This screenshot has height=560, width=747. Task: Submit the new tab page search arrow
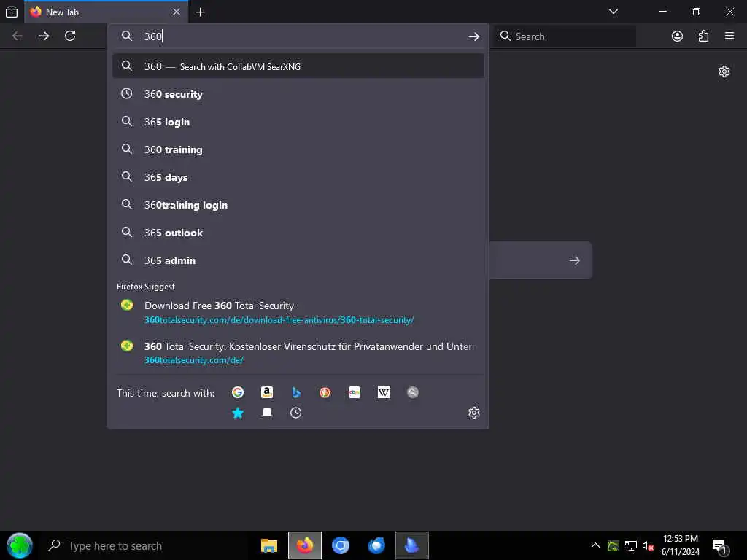click(x=575, y=260)
